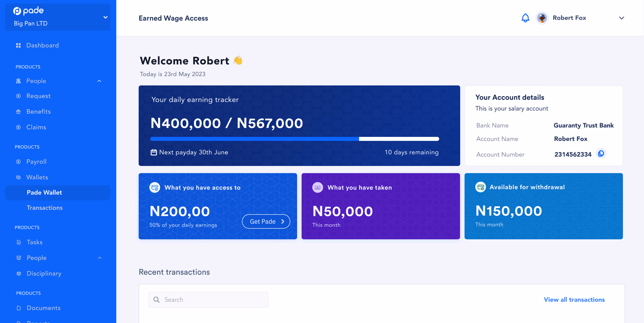The width and height of the screenshot is (644, 323).
Task: Expand the Robert Fox user menu arrow
Action: click(x=621, y=18)
